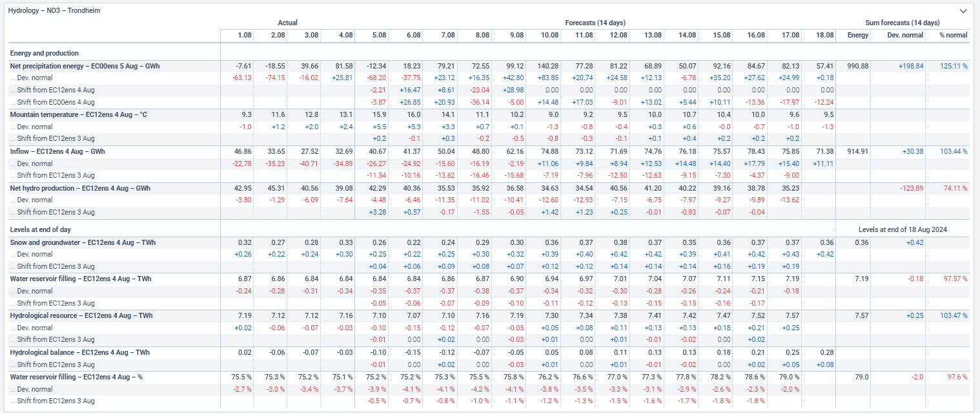
Task: Select the Hydrological balance row label
Action: pos(80,352)
